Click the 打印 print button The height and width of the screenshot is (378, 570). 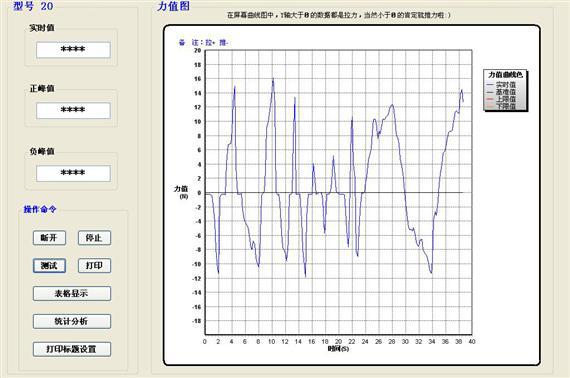(x=94, y=266)
